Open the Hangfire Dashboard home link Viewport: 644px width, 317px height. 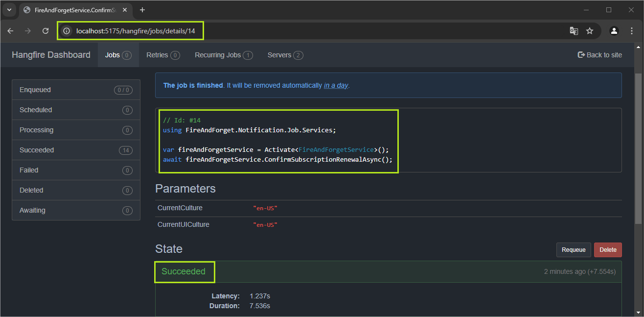click(51, 55)
